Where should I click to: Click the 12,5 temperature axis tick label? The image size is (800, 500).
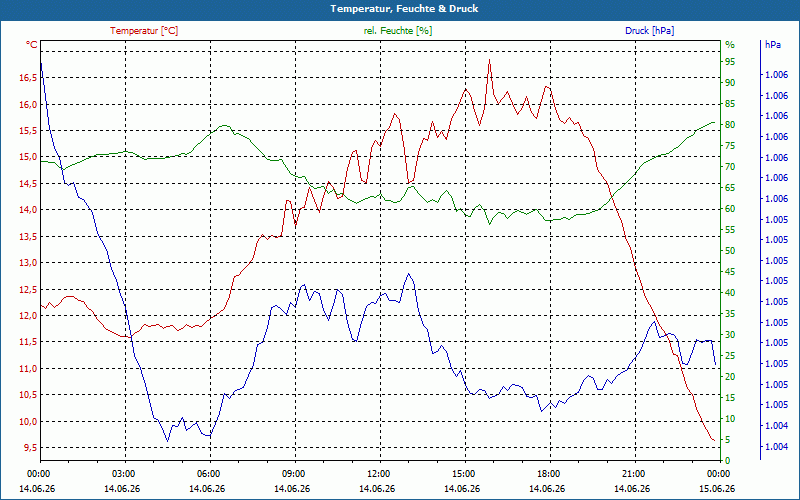pyautogui.click(x=28, y=289)
